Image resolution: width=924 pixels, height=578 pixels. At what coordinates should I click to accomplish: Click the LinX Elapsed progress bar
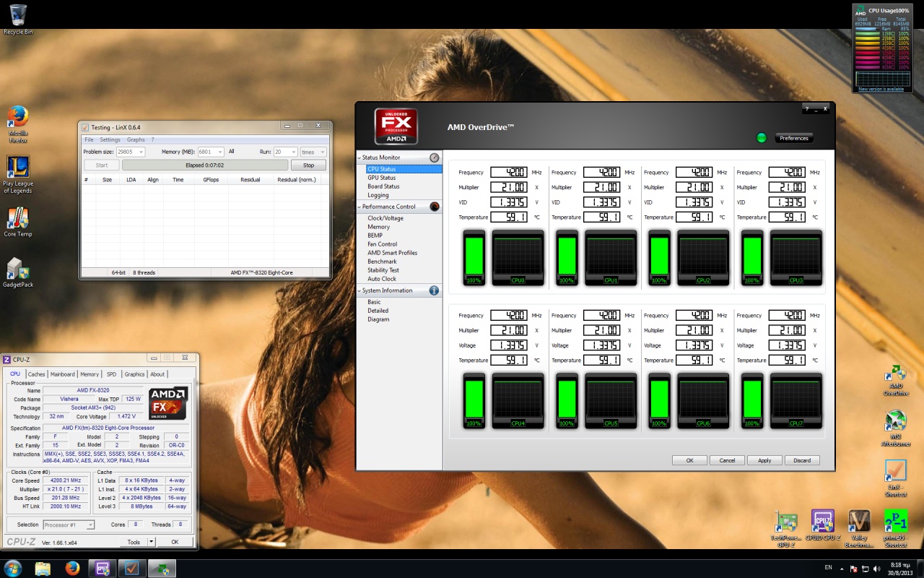pyautogui.click(x=205, y=165)
